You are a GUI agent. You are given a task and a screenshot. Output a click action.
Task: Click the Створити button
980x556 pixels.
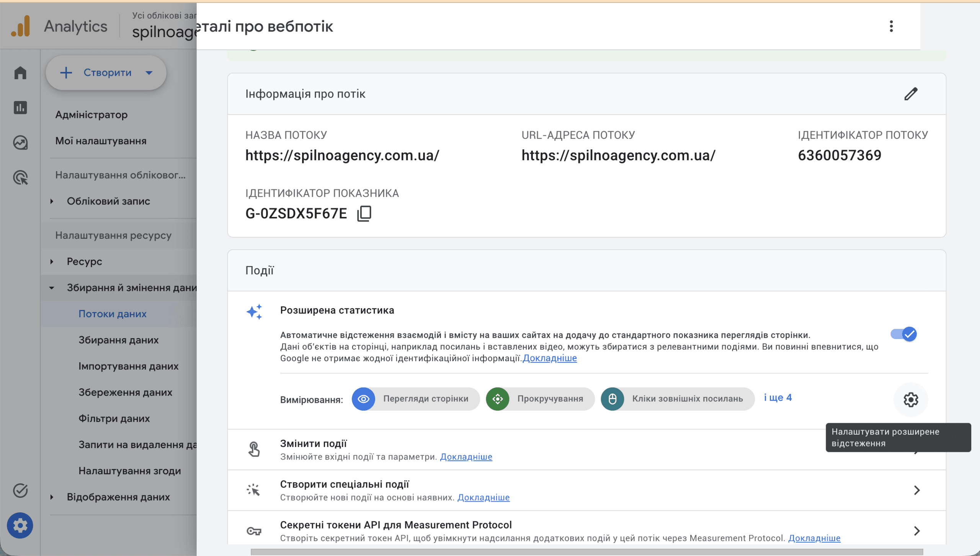point(106,73)
